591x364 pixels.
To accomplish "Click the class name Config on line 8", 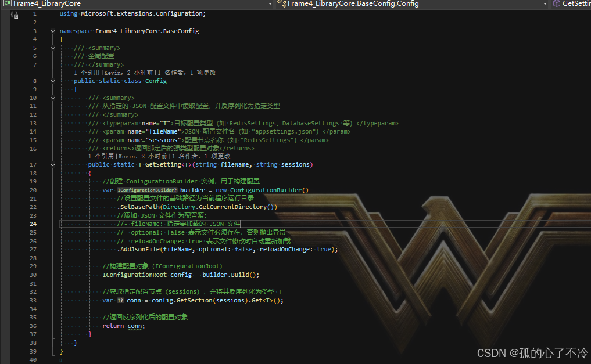I will coord(156,81).
